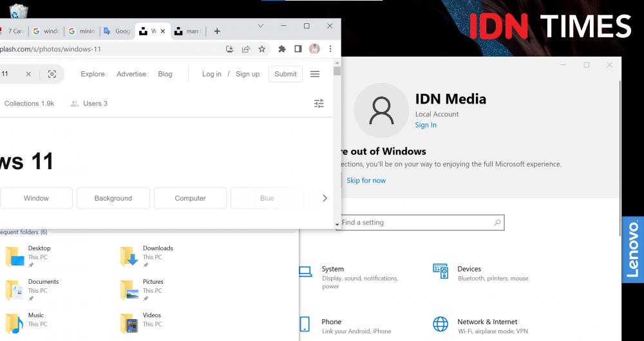
Task: Open Chrome three-dot menu
Action: click(330, 50)
